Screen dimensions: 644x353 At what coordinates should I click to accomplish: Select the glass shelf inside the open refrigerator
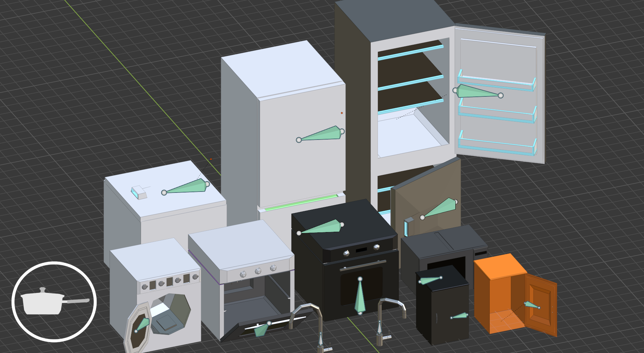tap(409, 82)
